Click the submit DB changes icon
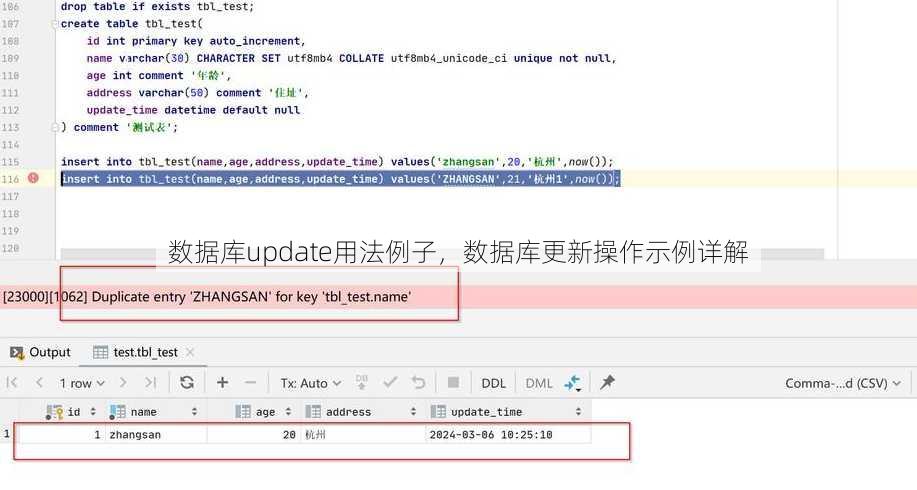The image size is (917, 490). tap(362, 383)
